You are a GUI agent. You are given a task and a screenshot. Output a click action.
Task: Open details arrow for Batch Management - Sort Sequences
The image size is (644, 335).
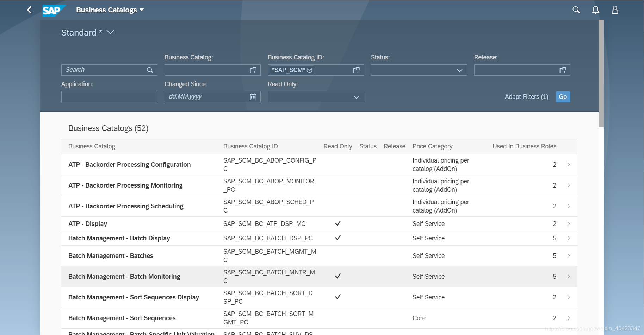[x=569, y=318]
